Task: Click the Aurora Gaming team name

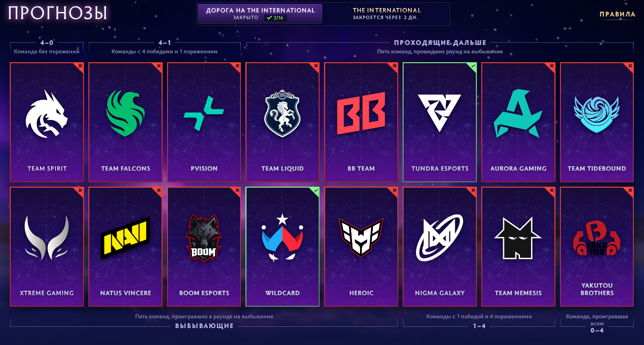Action: point(518,168)
